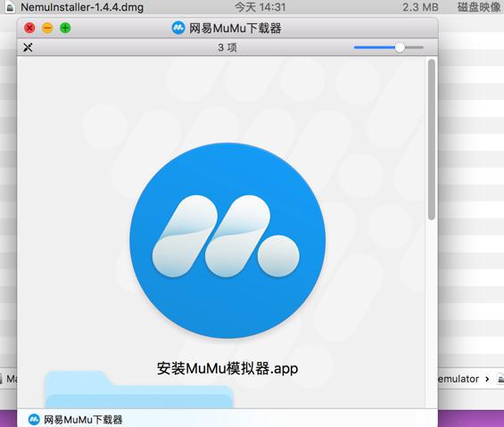Click the 网易MuMu下载器 path bar item
This screenshot has width=504, height=427.
tap(75, 420)
